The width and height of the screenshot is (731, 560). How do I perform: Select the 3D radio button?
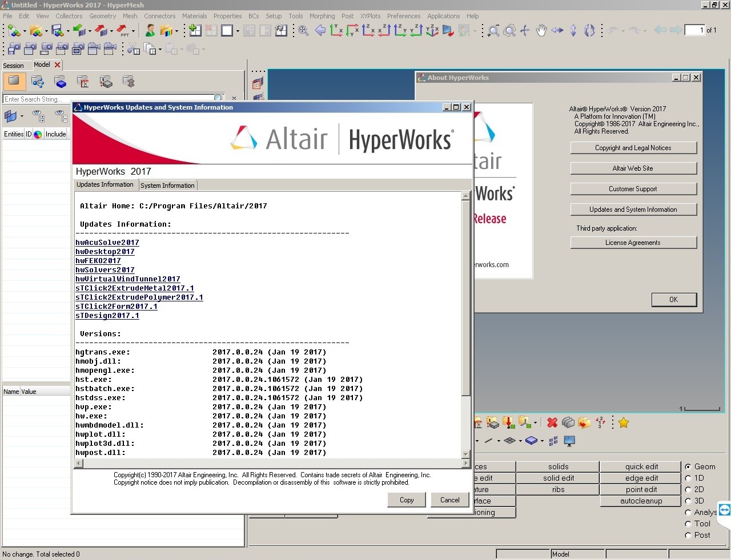(688, 501)
